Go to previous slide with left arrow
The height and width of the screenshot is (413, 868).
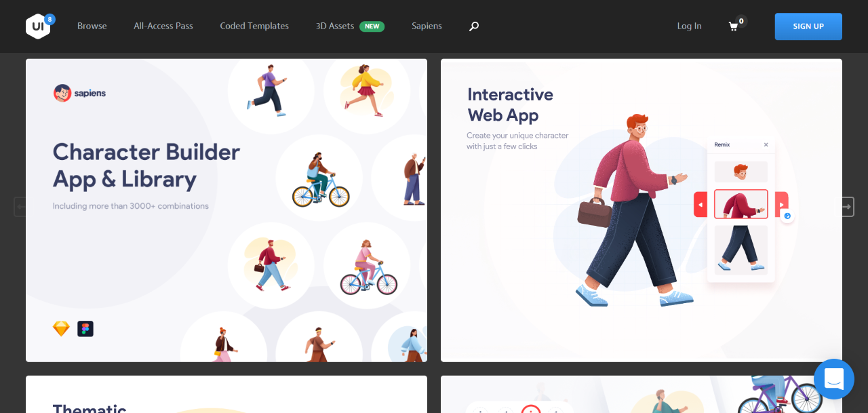(x=20, y=206)
